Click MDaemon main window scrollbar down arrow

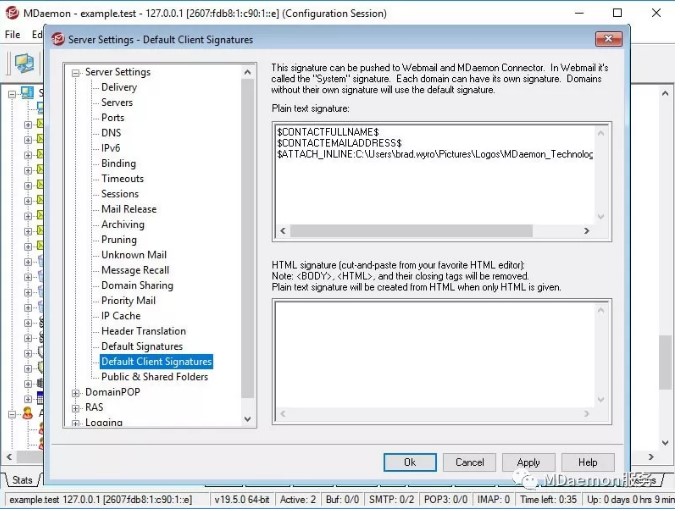(x=665, y=442)
